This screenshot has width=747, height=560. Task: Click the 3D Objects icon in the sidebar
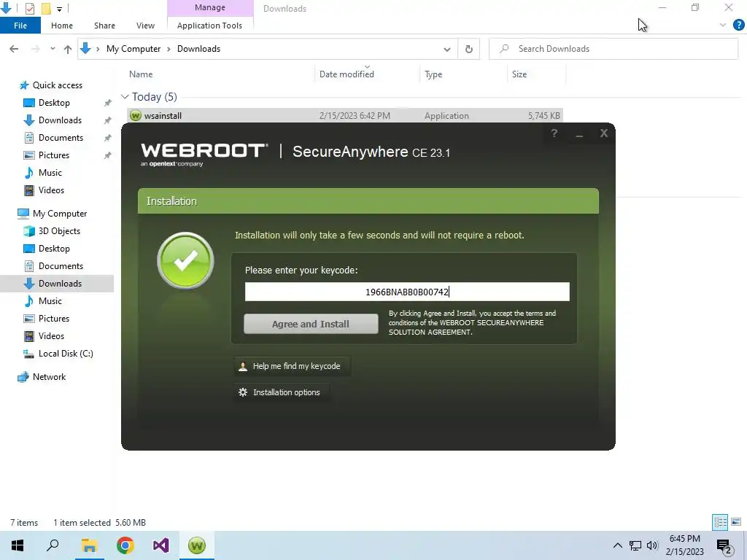29,231
